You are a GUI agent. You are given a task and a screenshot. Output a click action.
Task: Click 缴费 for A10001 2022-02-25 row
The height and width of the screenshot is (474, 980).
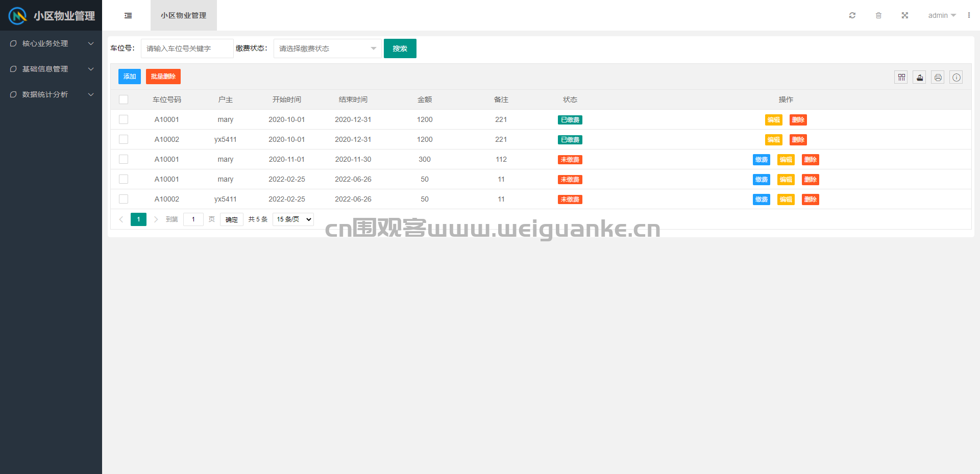[762, 180]
